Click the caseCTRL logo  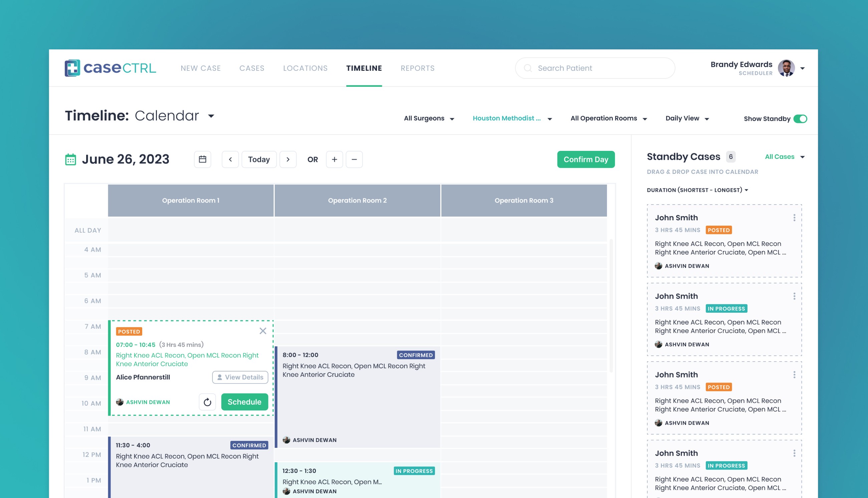[x=110, y=68]
